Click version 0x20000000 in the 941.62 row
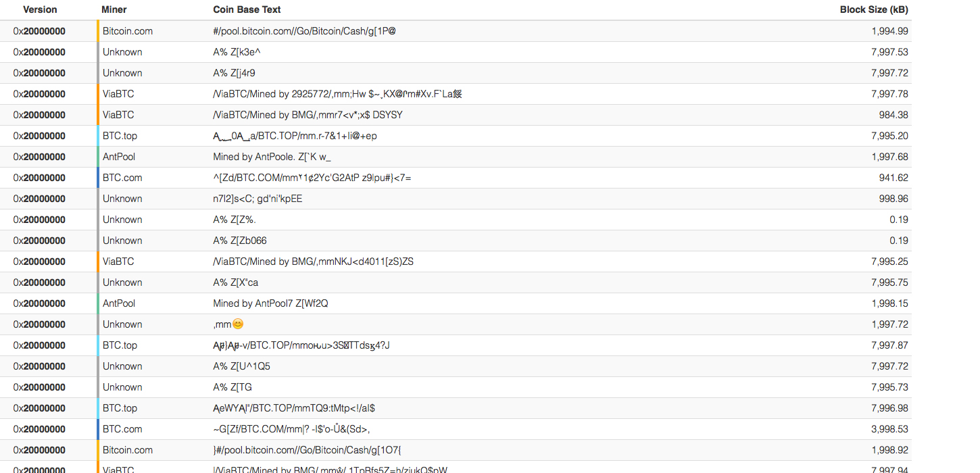The image size is (980, 473). [x=39, y=178]
